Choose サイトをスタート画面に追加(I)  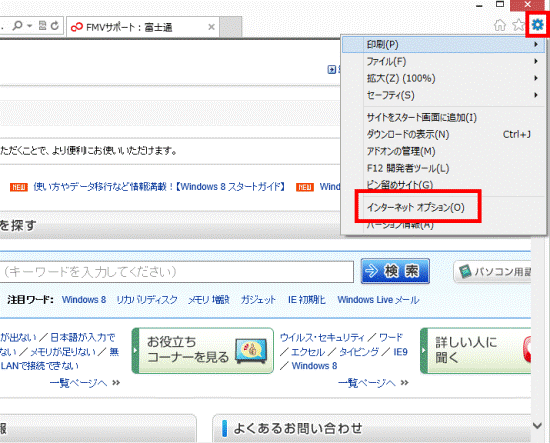pyautogui.click(x=444, y=118)
